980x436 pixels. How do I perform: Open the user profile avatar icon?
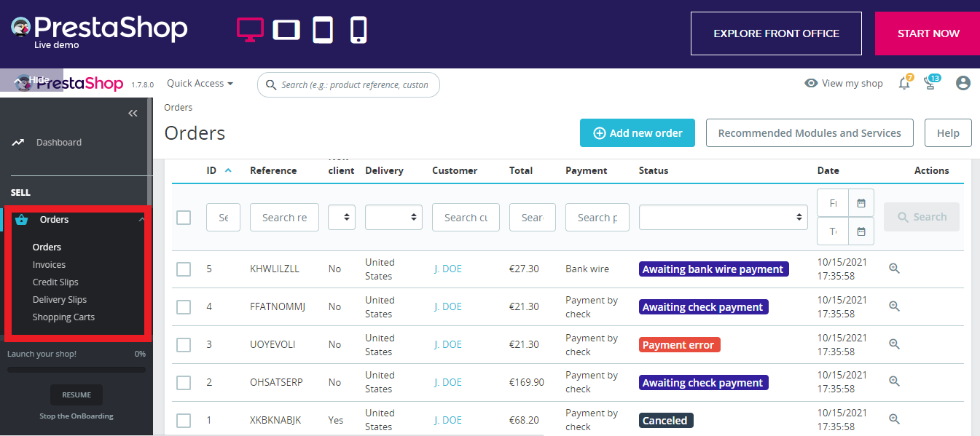point(963,83)
